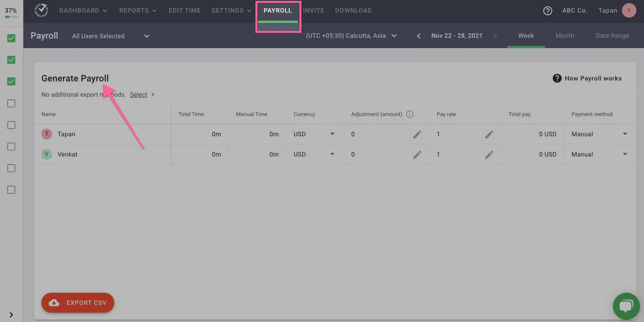The width and height of the screenshot is (644, 322).
Task: Toggle the third checked checklist box
Action: click(x=11, y=81)
